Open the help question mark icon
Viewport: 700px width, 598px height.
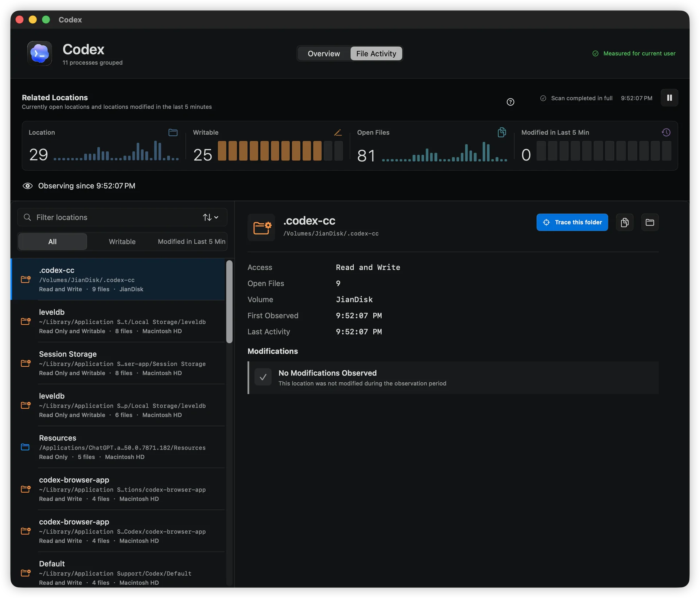coord(510,102)
